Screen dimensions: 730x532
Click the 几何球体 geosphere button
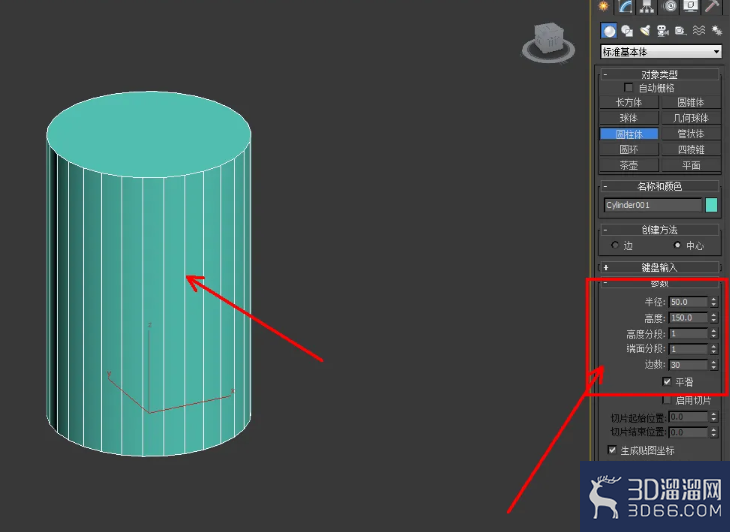691,118
